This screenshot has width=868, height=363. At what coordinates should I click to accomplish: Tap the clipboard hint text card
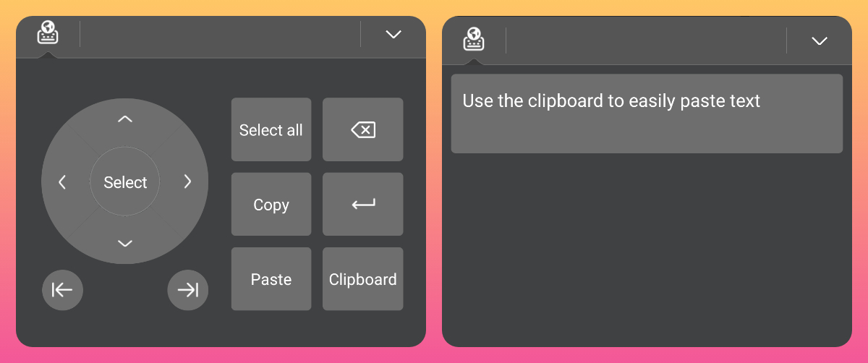[647, 114]
